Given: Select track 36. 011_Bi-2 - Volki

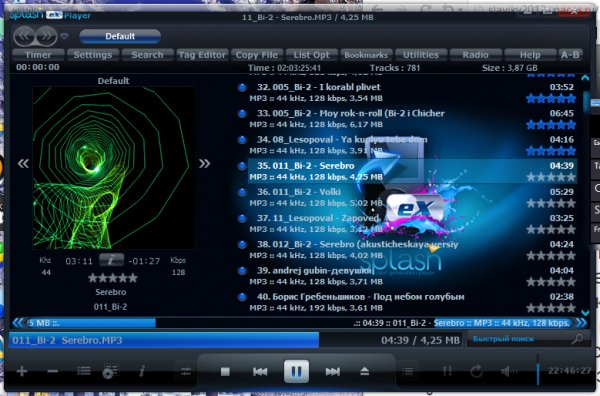Looking at the screenshot, I should (411, 197).
